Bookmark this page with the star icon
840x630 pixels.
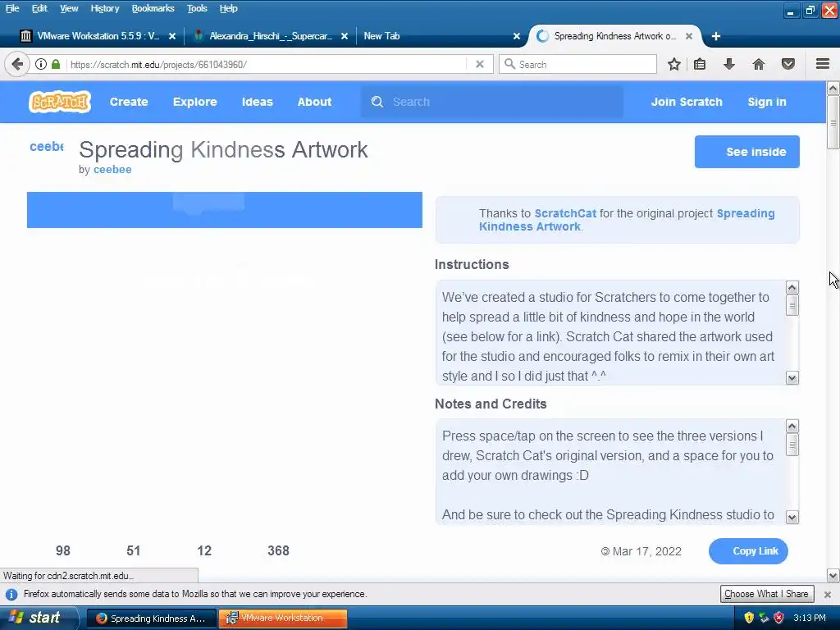(674, 64)
